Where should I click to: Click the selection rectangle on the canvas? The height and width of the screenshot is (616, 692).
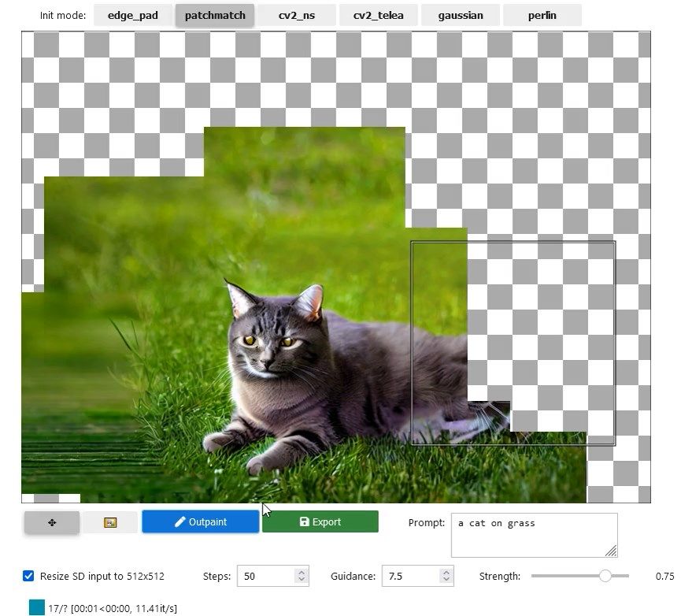(x=513, y=343)
